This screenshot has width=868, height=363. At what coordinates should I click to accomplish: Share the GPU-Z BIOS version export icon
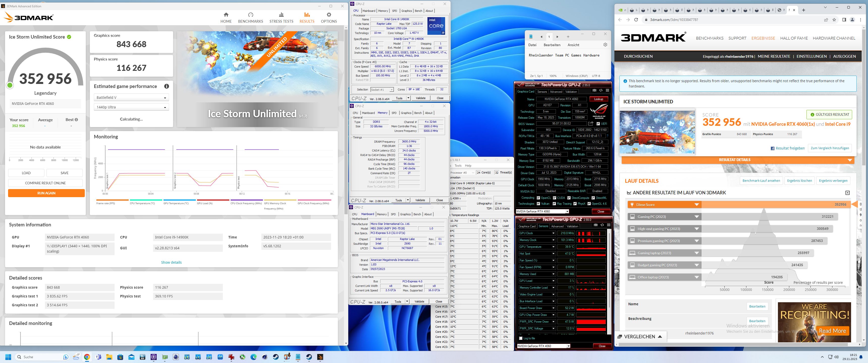pos(591,124)
